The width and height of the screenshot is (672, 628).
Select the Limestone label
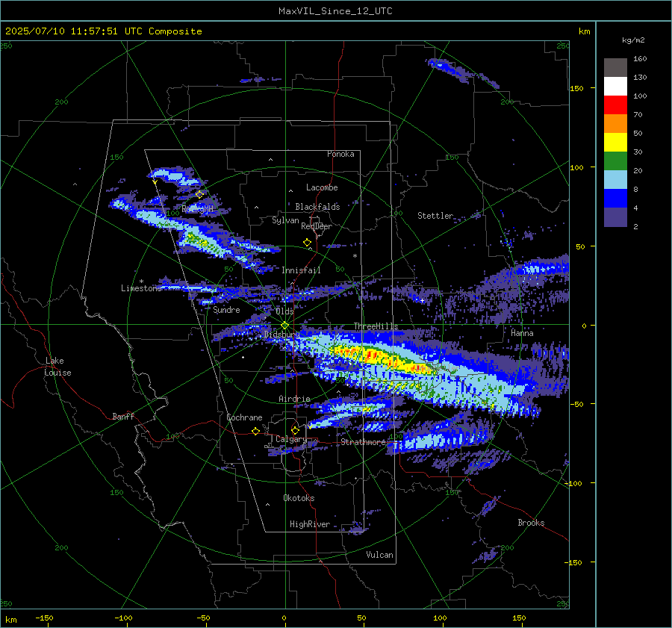pyautogui.click(x=141, y=288)
